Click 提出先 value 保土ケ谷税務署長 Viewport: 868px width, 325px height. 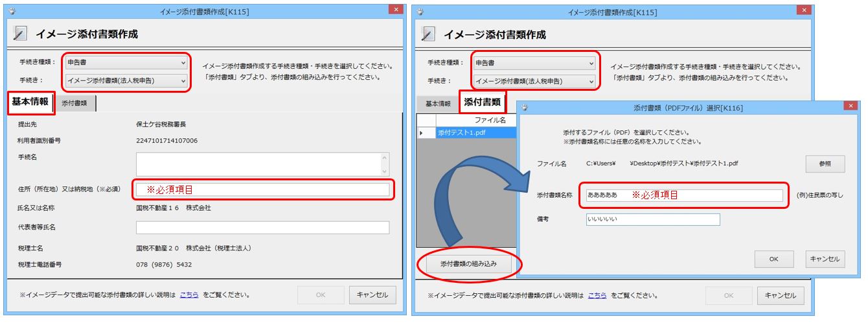click(161, 123)
